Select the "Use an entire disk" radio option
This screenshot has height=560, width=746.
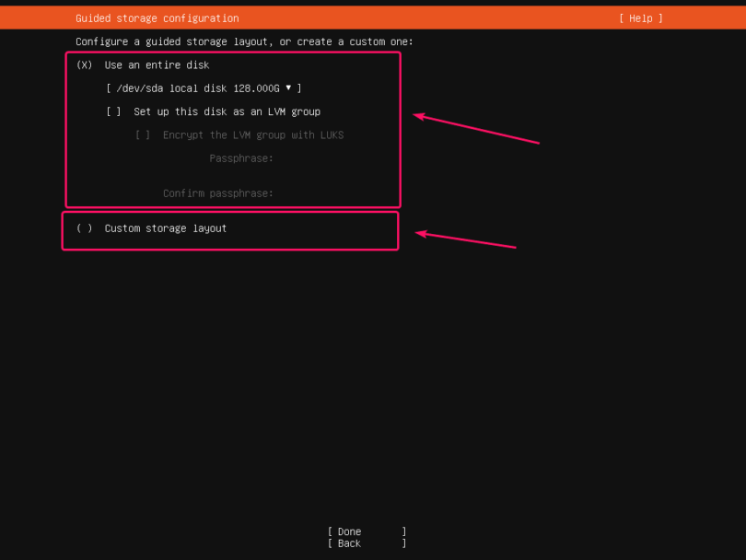pos(84,65)
